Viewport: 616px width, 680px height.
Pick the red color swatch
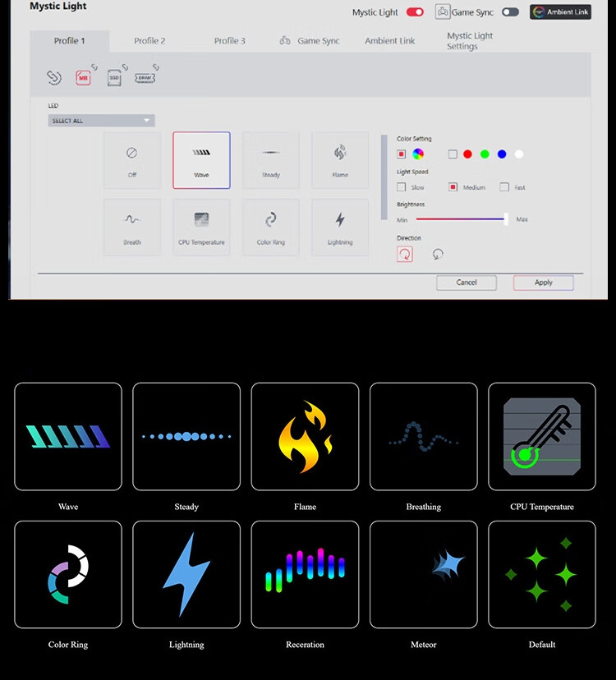(x=467, y=154)
